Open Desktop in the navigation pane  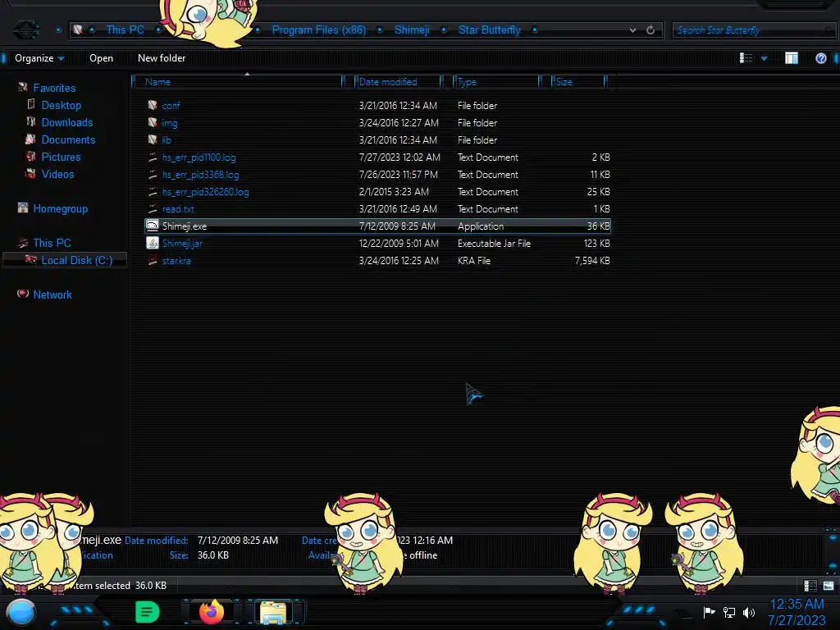coord(61,105)
